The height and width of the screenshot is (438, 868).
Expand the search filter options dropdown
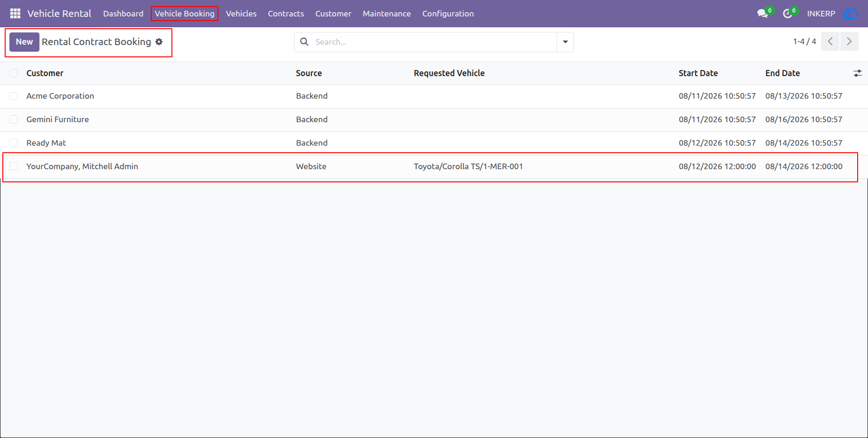(565, 42)
